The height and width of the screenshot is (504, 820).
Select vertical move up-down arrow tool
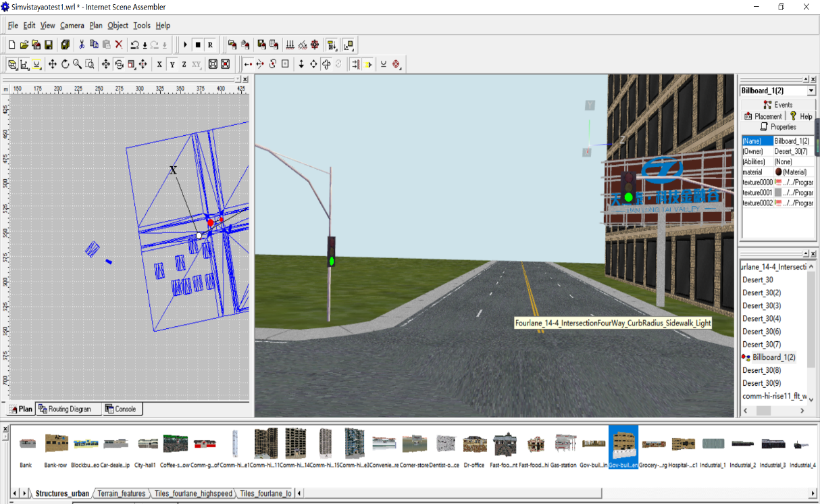(x=301, y=64)
